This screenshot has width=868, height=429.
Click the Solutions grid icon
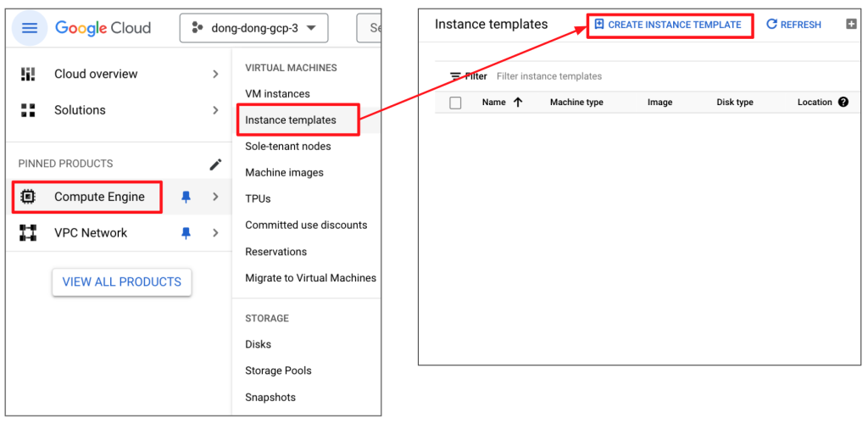pos(28,110)
